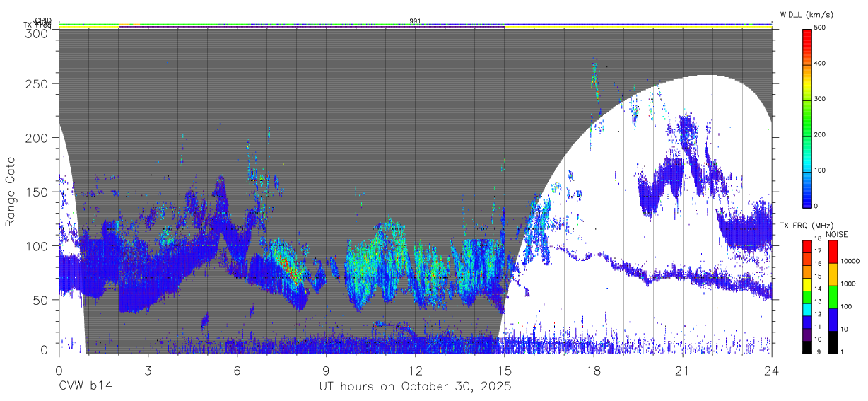
Task: Click '300' on the WID colorbar
Action: [x=820, y=99]
